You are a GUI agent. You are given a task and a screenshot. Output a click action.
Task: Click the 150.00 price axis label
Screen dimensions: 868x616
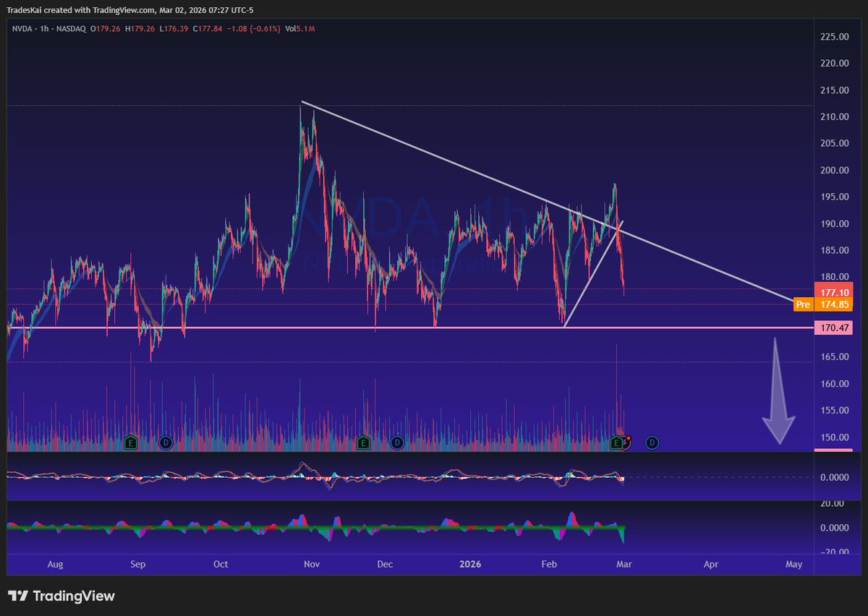click(x=834, y=437)
